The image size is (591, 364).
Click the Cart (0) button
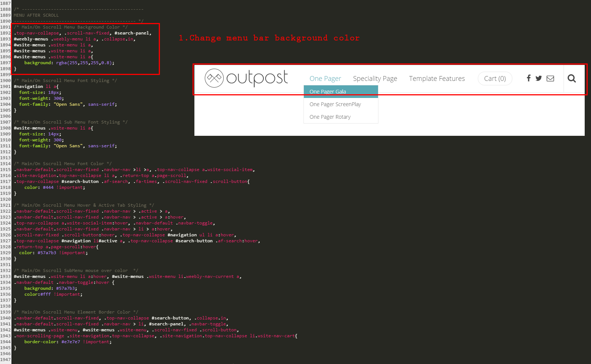pyautogui.click(x=495, y=79)
